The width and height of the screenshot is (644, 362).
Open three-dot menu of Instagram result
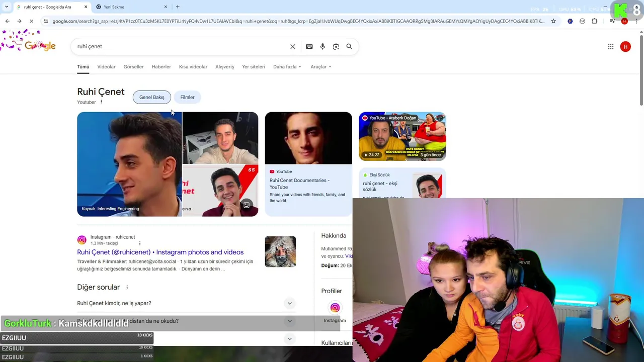pos(140,243)
